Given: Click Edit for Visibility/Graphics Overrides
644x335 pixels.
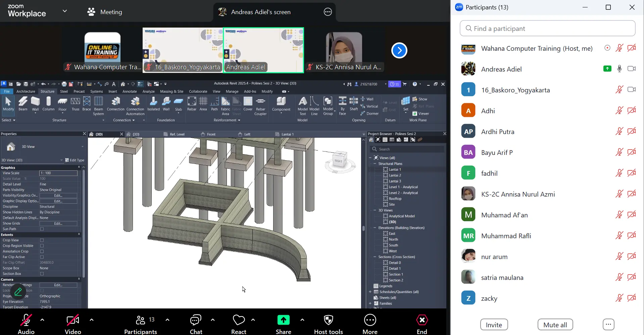Looking at the screenshot, I should tap(58, 196).
